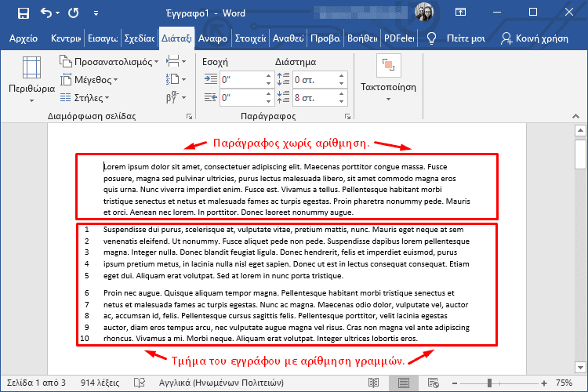Screen dimensions: 588x392
Task: Click the Undo arrow icon
Action: click(x=45, y=13)
